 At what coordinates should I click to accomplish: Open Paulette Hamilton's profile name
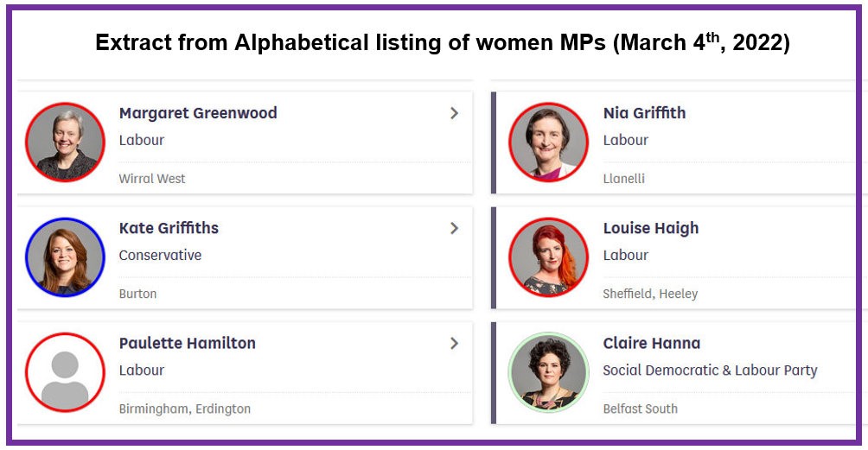(188, 343)
